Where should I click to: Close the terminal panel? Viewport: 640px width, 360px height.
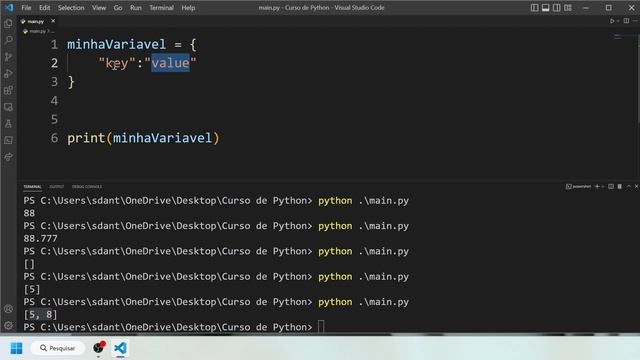coord(636,187)
